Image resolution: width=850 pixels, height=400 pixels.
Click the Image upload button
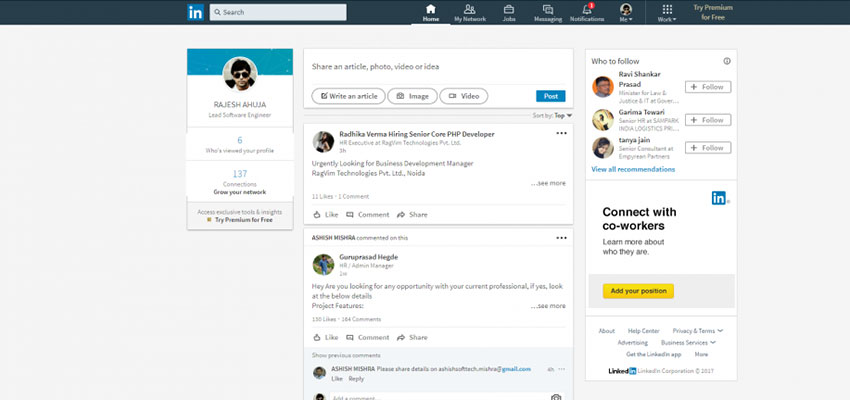click(412, 96)
